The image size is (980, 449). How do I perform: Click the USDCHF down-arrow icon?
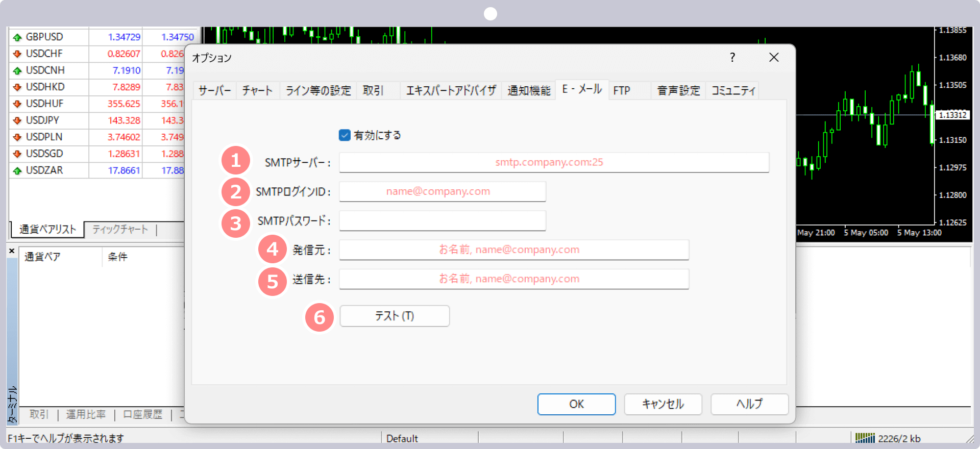[x=17, y=54]
